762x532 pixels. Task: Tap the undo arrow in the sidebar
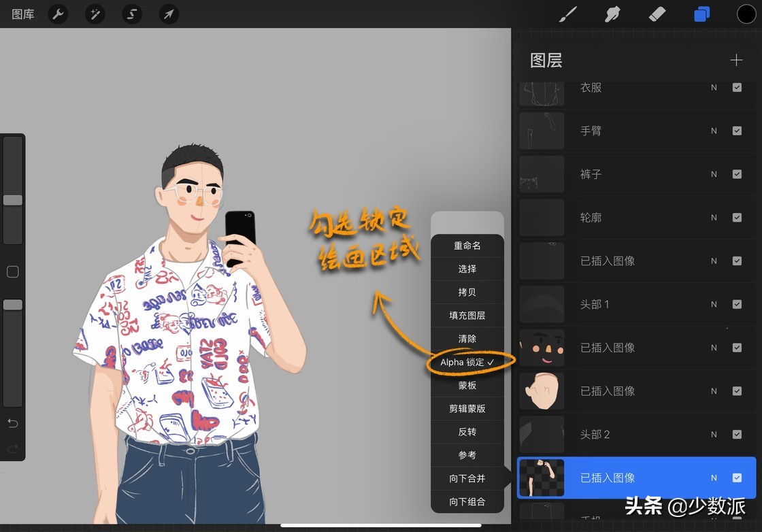point(12,422)
